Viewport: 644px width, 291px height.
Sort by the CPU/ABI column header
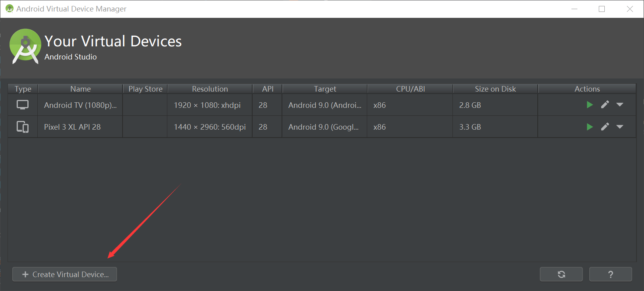410,89
